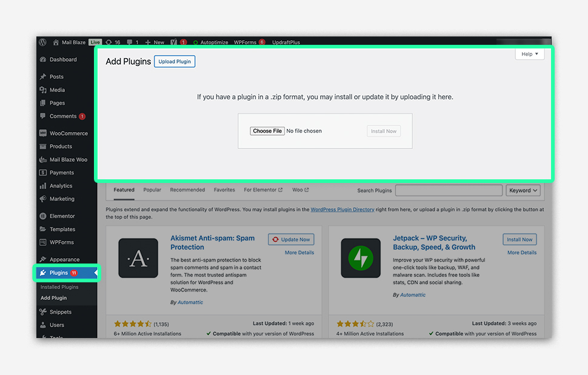Click the Analytics bar chart icon
588x375 pixels.
click(43, 185)
